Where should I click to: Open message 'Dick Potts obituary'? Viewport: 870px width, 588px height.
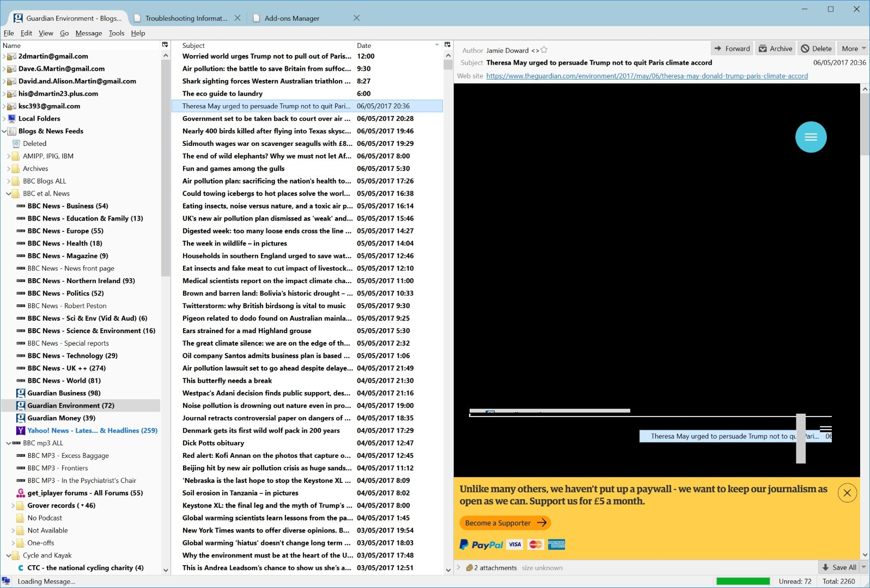click(x=307, y=443)
